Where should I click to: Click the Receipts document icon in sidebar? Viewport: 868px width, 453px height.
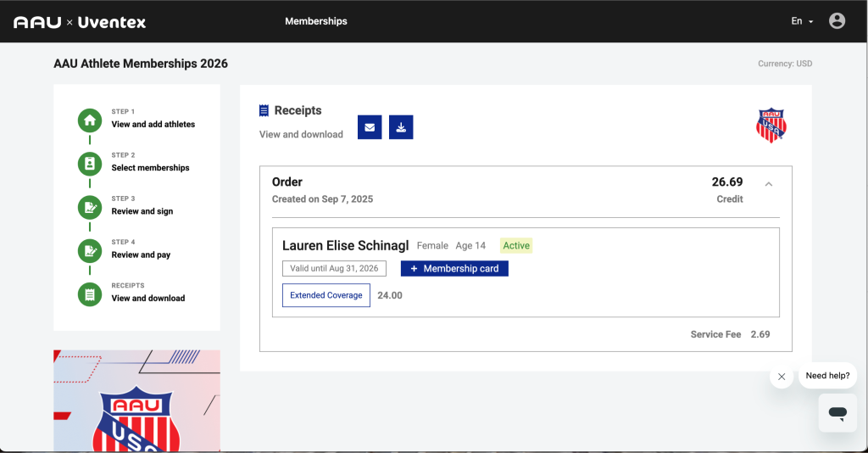[x=90, y=294]
